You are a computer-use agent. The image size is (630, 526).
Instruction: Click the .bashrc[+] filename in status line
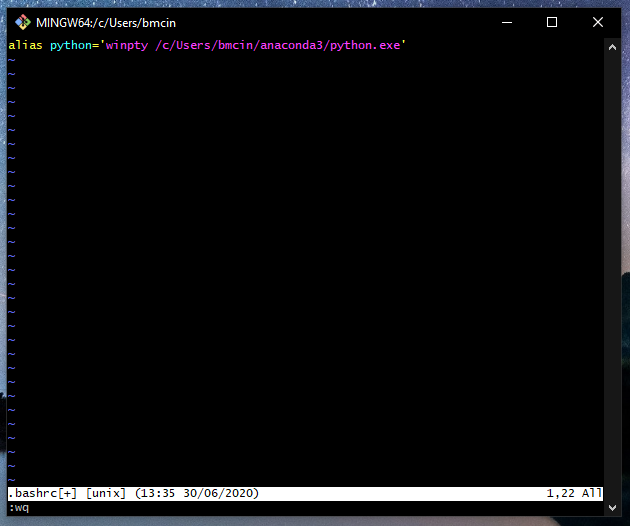point(43,494)
